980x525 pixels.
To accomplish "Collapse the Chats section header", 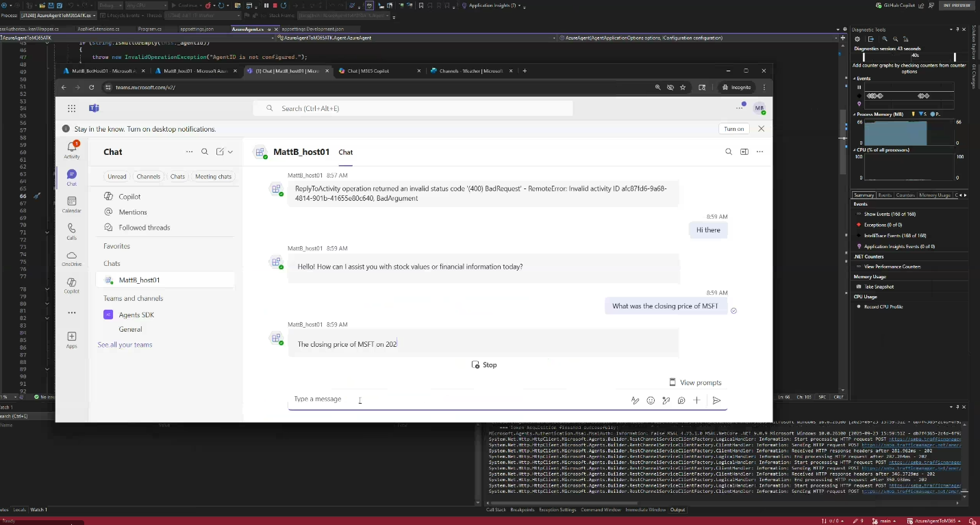I will [x=112, y=263].
